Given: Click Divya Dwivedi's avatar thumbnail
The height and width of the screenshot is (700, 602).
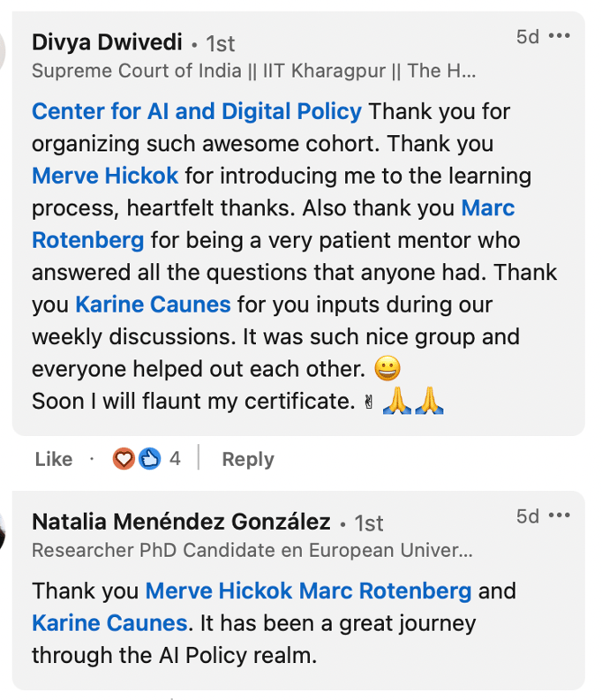Looking at the screenshot, I should (x=4, y=44).
